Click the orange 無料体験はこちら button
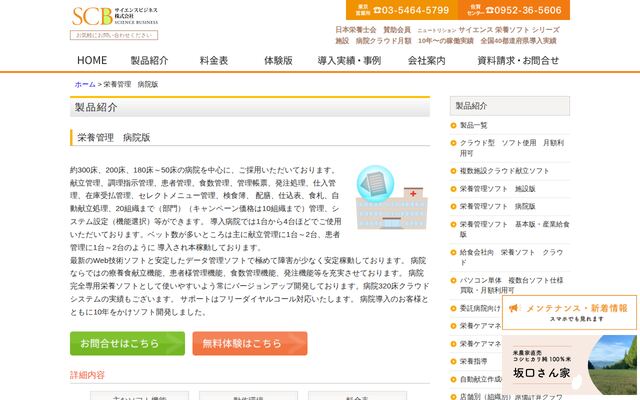The width and height of the screenshot is (640, 400). coord(250,343)
